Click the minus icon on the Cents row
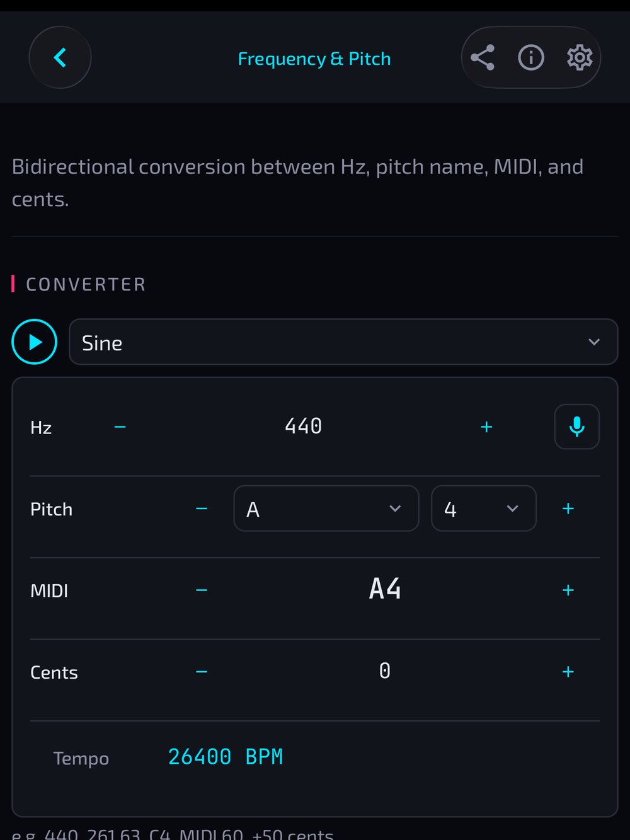This screenshot has height=840, width=630. (x=202, y=672)
